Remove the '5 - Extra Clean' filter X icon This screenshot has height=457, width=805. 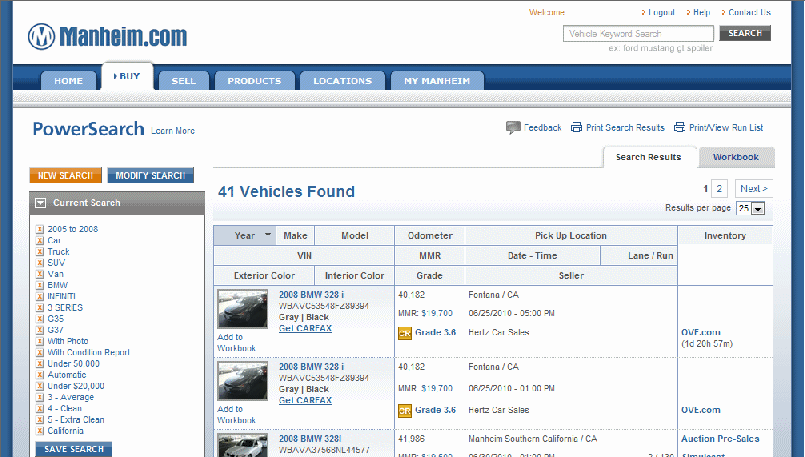click(x=40, y=420)
